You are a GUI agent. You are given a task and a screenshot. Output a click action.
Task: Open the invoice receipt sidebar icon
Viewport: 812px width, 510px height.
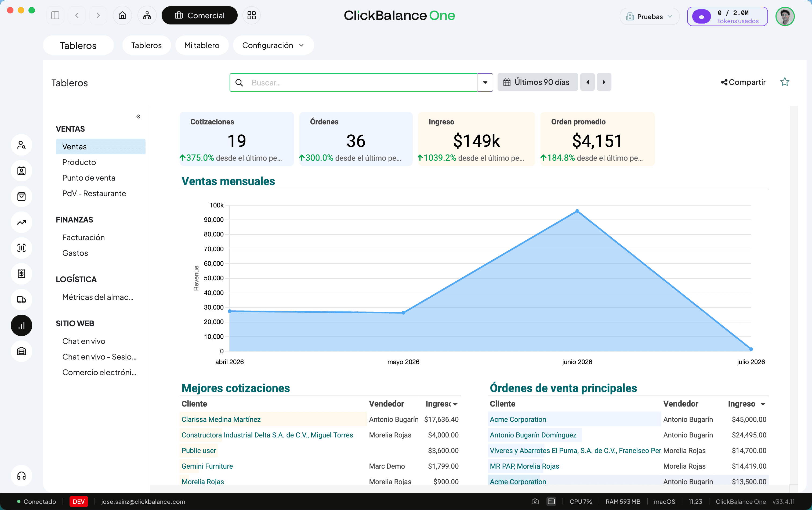pos(21,274)
